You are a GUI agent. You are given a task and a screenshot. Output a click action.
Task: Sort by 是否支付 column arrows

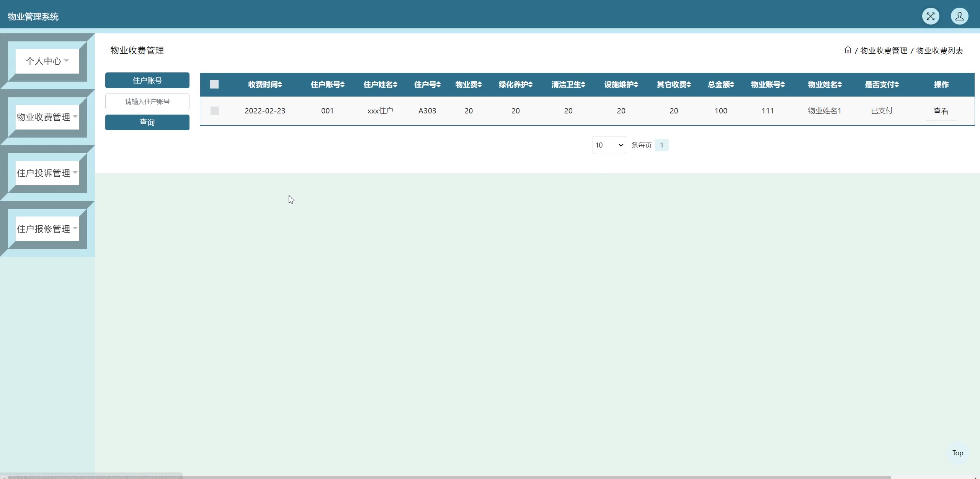(x=897, y=85)
